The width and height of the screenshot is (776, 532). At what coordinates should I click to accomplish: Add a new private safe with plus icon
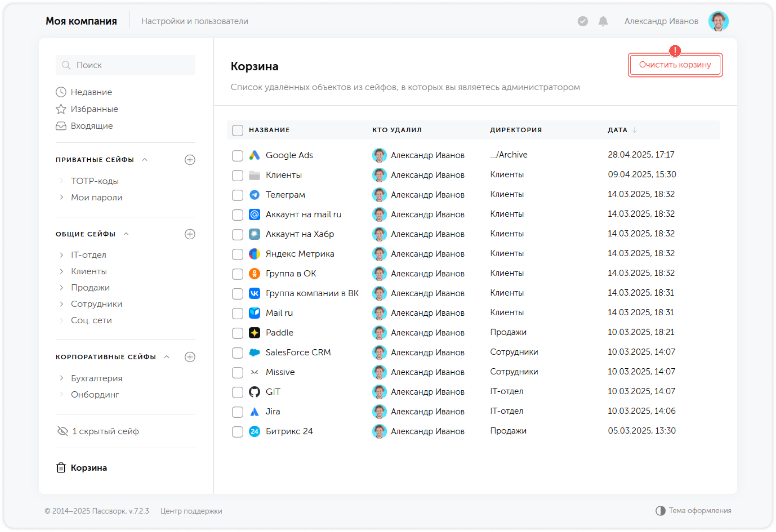190,160
